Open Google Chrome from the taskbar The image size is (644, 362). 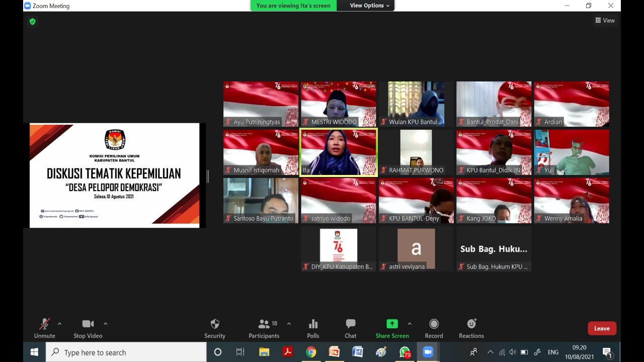[311, 352]
